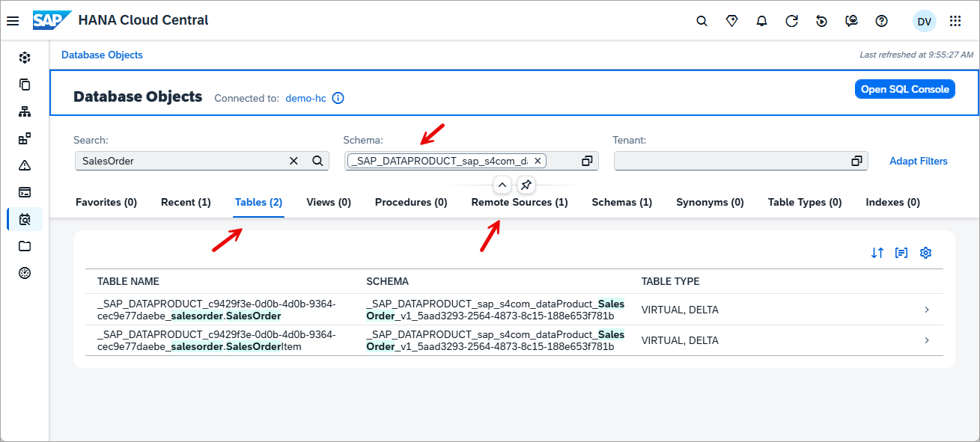Open the folder icon in sidebar
This screenshot has height=442, width=980.
click(x=25, y=246)
